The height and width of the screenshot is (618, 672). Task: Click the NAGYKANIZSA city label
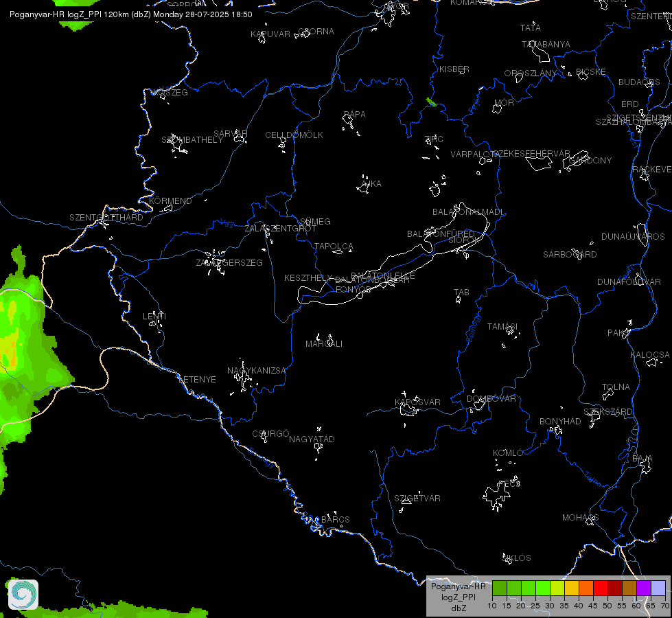tap(256, 370)
